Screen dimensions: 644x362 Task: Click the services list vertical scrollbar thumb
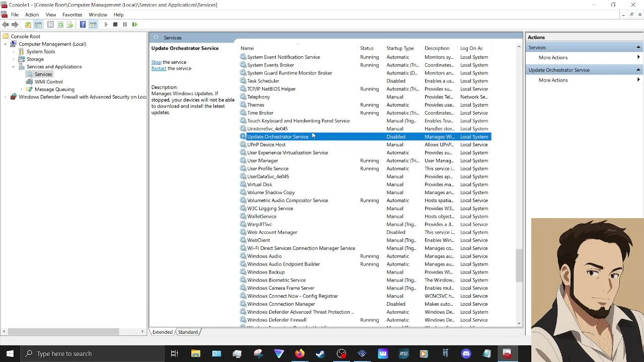pos(519,265)
